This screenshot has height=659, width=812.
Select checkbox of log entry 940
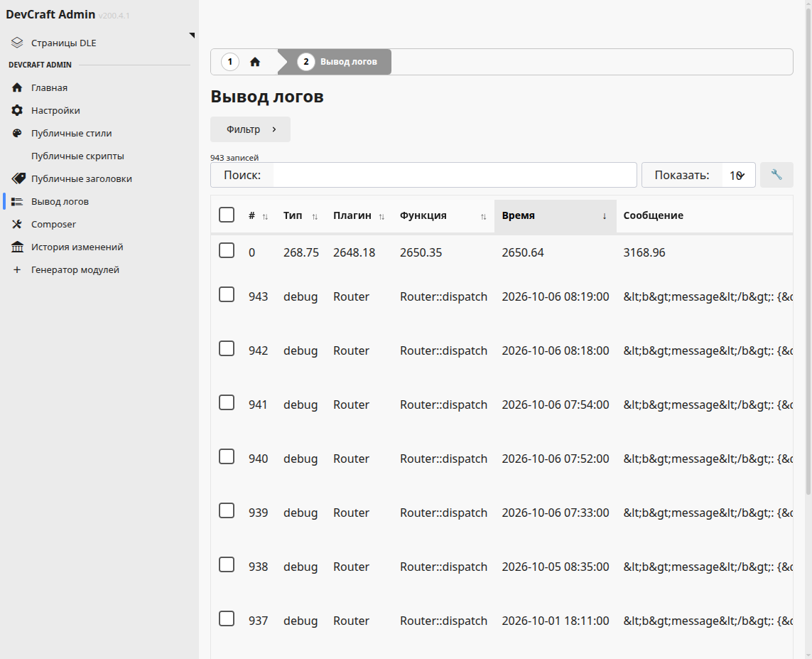point(227,456)
